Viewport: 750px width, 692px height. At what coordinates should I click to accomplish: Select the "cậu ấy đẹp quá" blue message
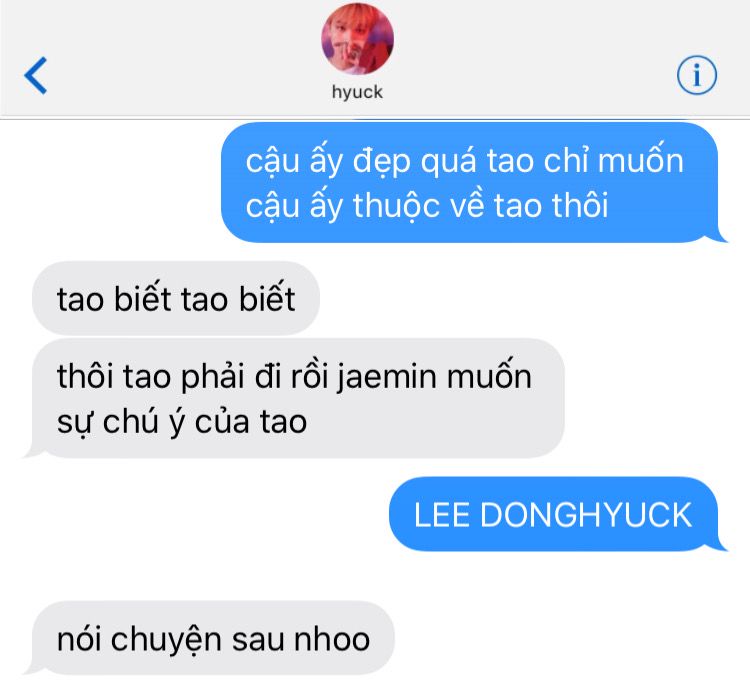click(470, 182)
